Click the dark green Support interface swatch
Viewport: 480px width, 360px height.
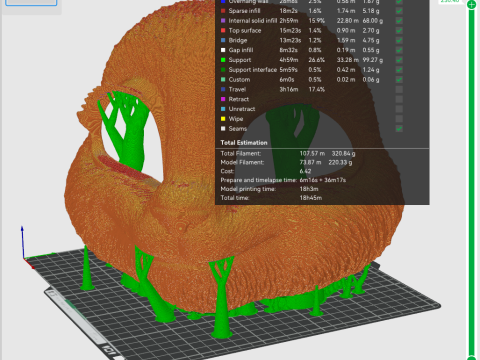tap(223, 70)
